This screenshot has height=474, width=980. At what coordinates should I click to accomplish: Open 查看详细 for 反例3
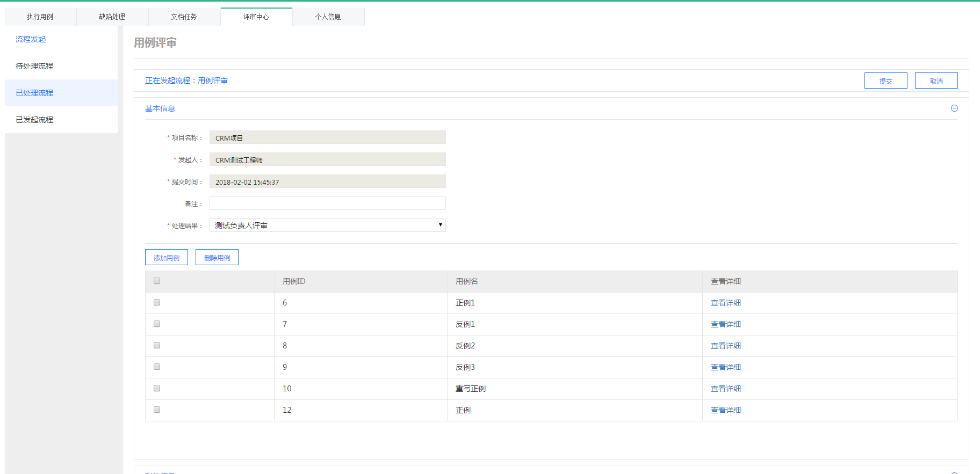point(725,367)
